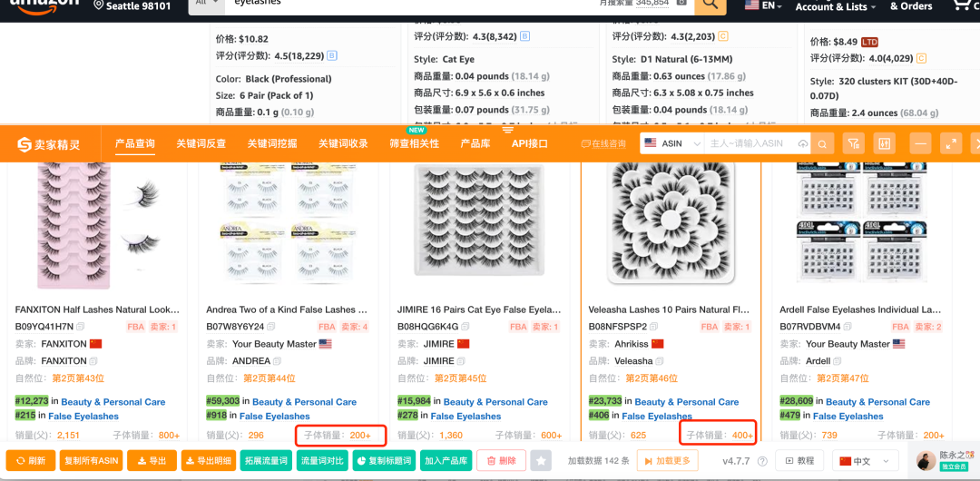Open the Account & Lists dropdown
Image resolution: width=980 pixels, height=481 pixels.
[x=836, y=6]
